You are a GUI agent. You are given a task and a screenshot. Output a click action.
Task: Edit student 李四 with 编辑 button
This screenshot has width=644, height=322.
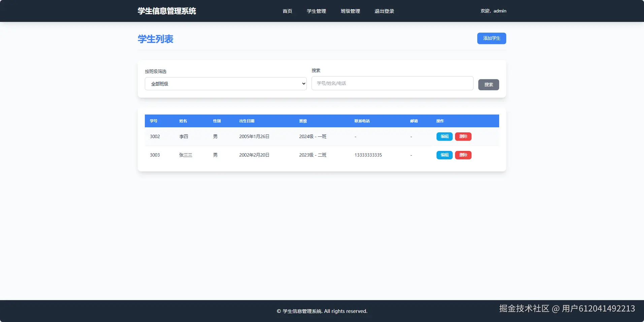point(444,136)
